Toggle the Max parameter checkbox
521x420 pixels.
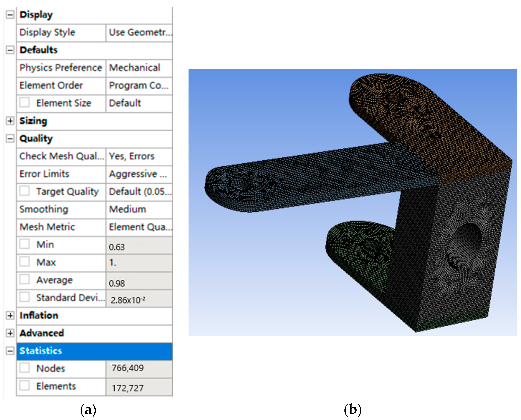pos(25,262)
